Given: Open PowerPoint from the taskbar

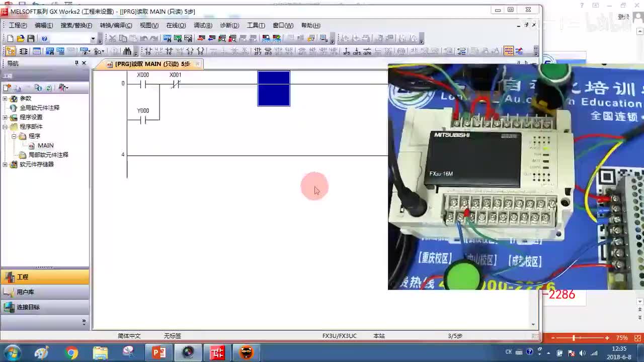Looking at the screenshot, I should (159, 353).
